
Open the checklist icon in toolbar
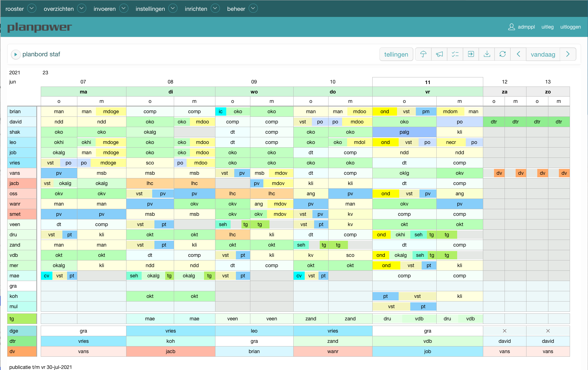455,54
